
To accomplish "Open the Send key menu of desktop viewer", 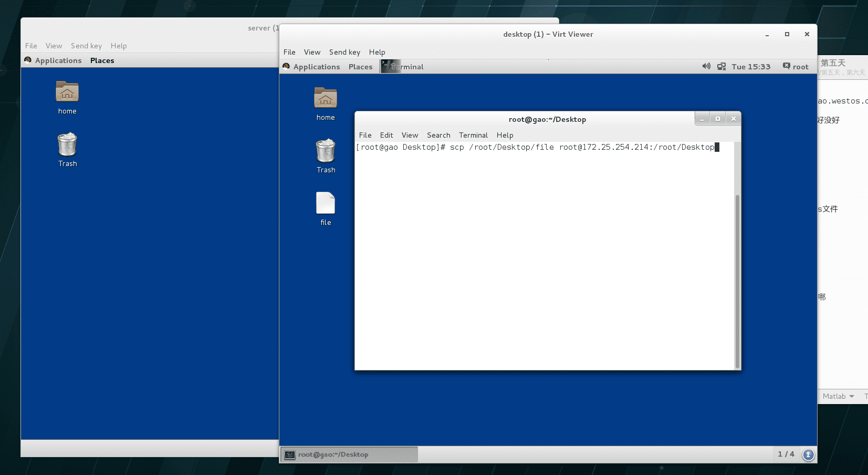I will pos(344,52).
